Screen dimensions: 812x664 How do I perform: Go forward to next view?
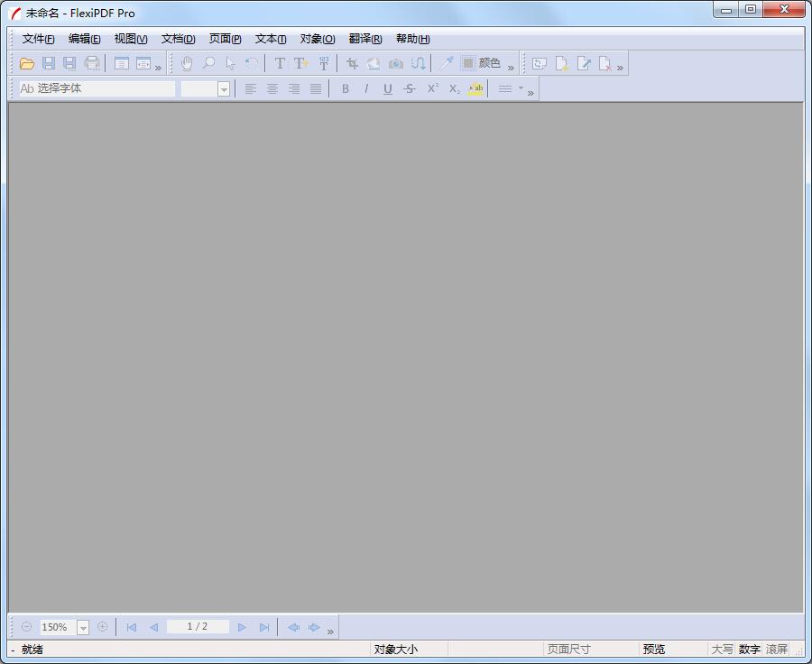coord(314,627)
